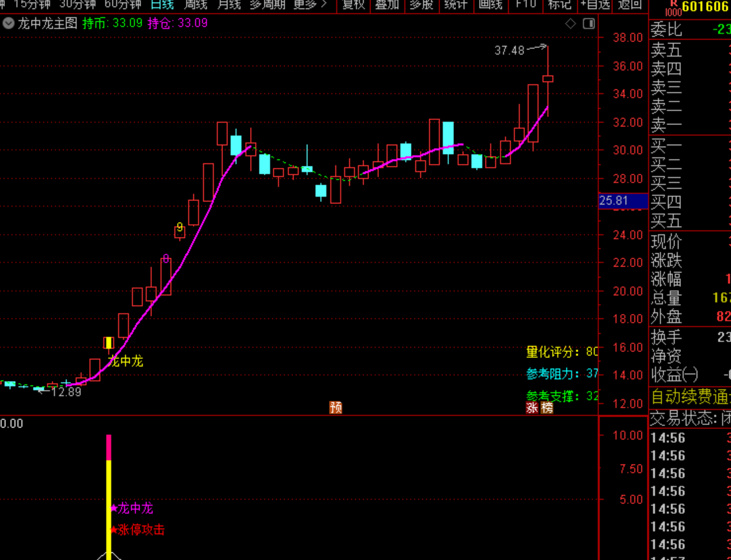Click the panel layout icon in chart header

589,24
